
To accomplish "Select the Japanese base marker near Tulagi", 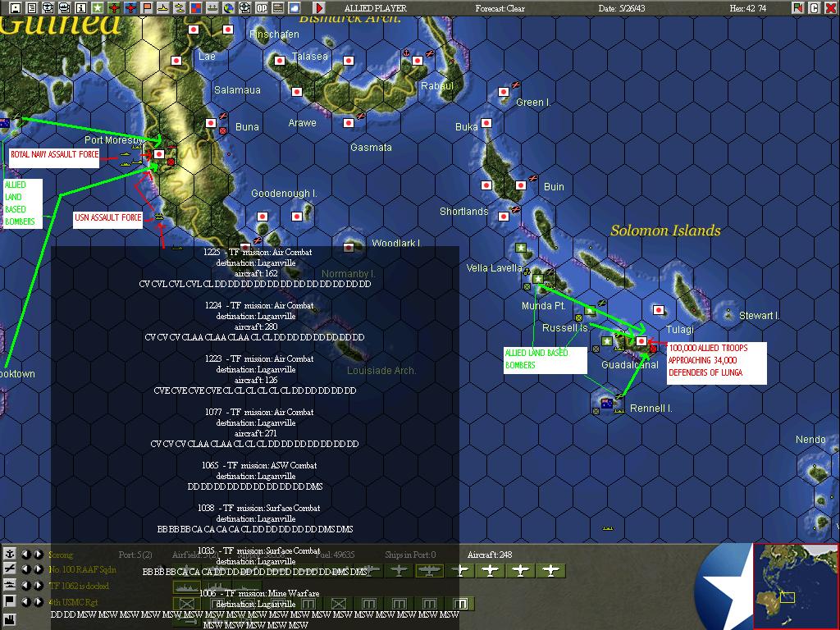I will [659, 309].
